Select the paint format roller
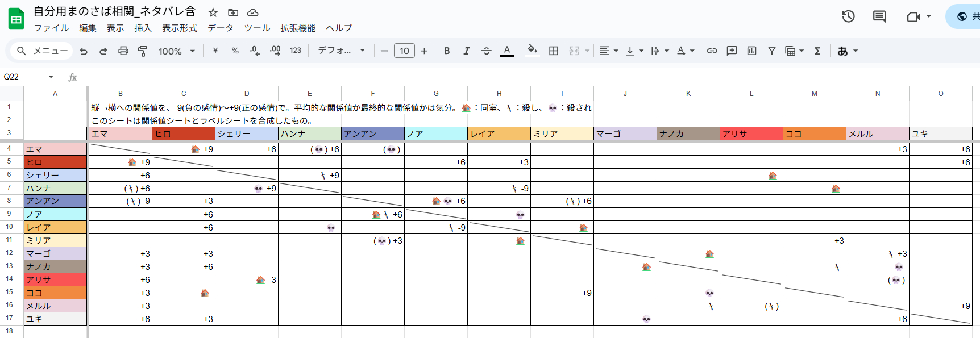The image size is (980, 338). pos(143,51)
